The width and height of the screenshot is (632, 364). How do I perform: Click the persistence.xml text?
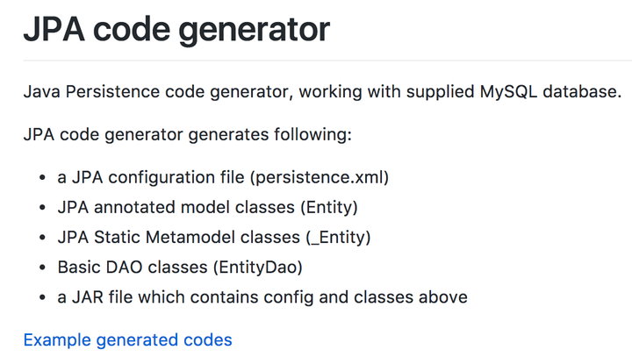click(320, 177)
